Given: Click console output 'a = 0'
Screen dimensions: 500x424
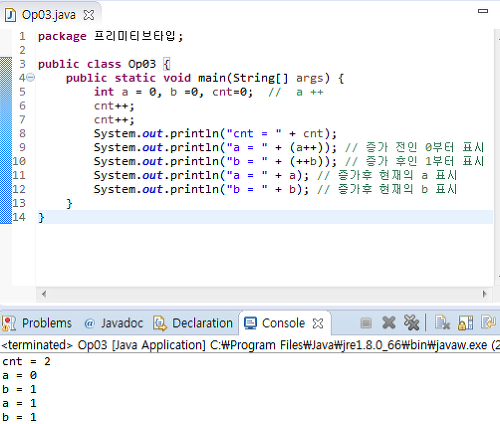Looking at the screenshot, I should coord(19,376).
